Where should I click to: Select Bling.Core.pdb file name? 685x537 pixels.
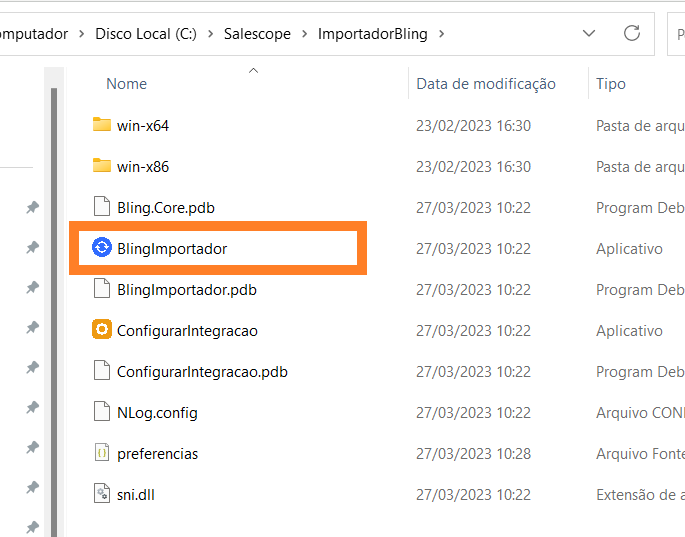pyautogui.click(x=166, y=208)
